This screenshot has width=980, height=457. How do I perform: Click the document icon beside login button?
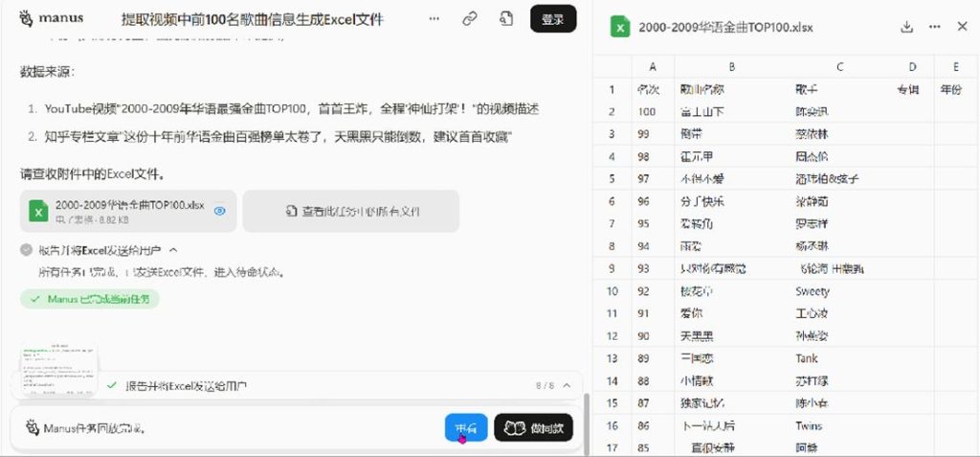click(x=506, y=18)
